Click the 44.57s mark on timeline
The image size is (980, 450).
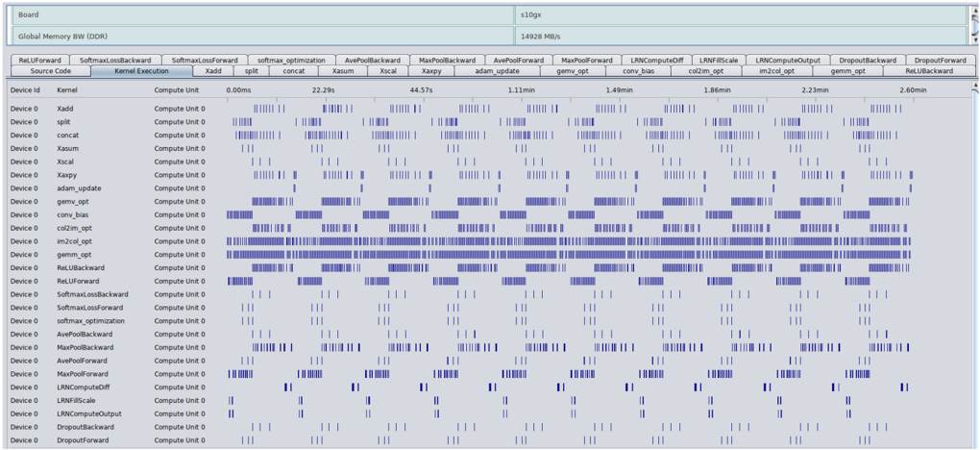[x=421, y=90]
